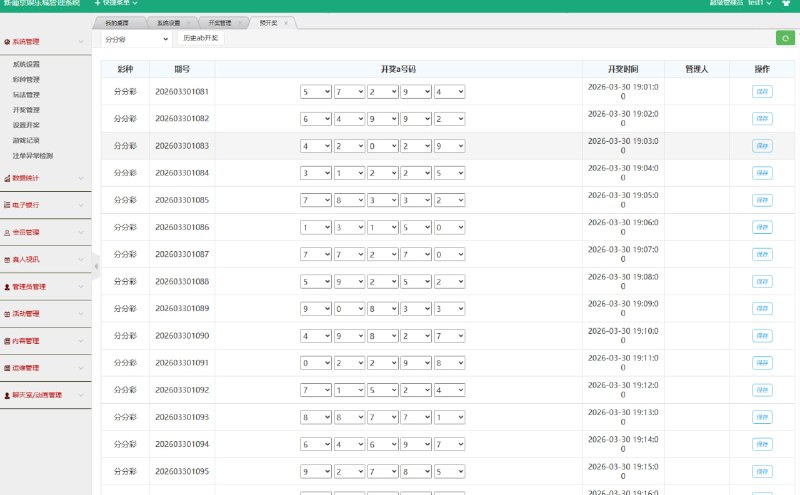800x495 pixels.
Task: Click the 系统管理 icon in sidebar
Action: coord(7,42)
